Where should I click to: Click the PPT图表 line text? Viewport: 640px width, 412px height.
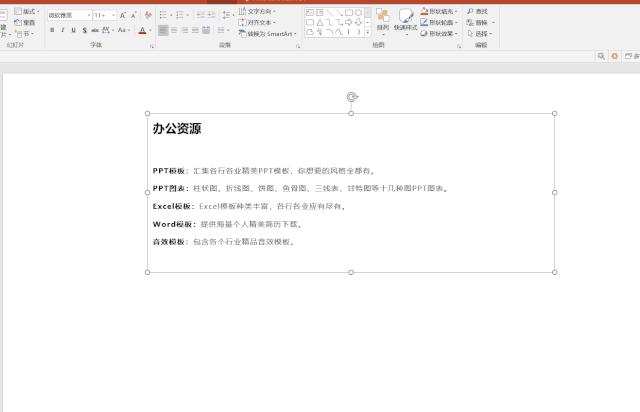coord(300,188)
